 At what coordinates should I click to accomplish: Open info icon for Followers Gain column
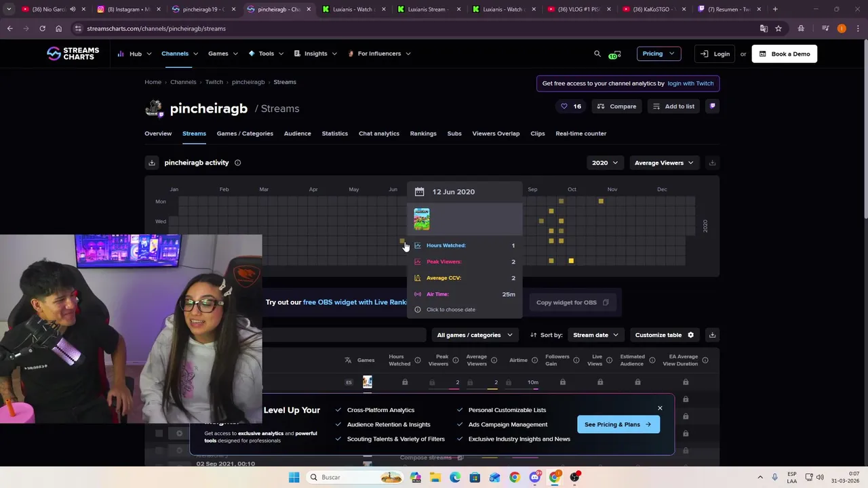576,360
